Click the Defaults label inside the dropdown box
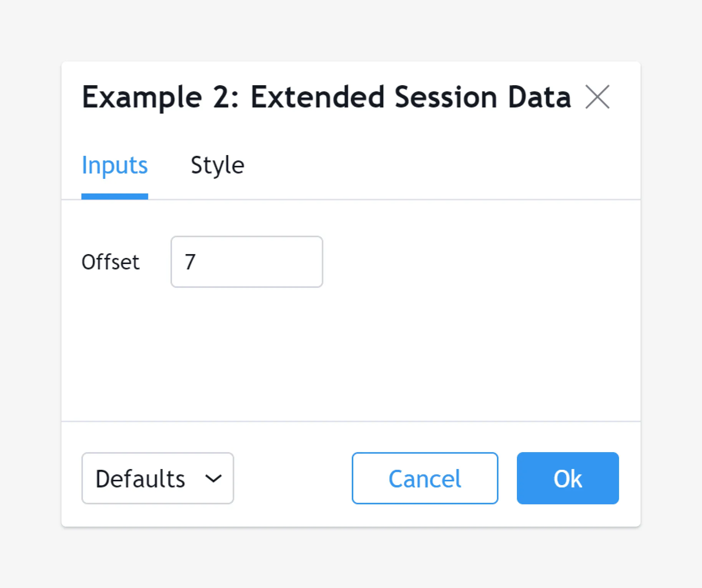Image resolution: width=702 pixels, height=588 pixels. point(140,479)
